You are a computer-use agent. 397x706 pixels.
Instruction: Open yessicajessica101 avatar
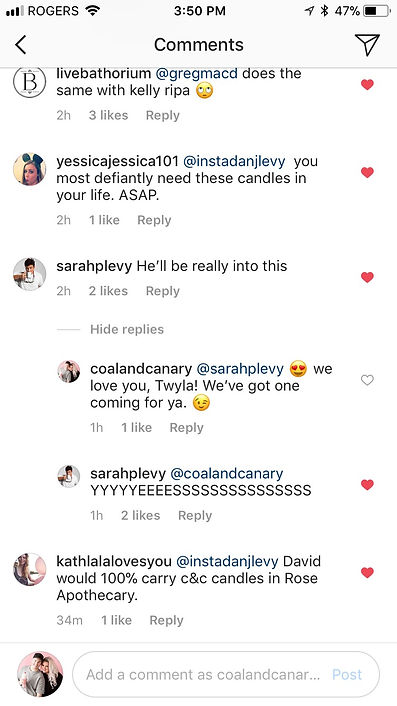point(29,169)
